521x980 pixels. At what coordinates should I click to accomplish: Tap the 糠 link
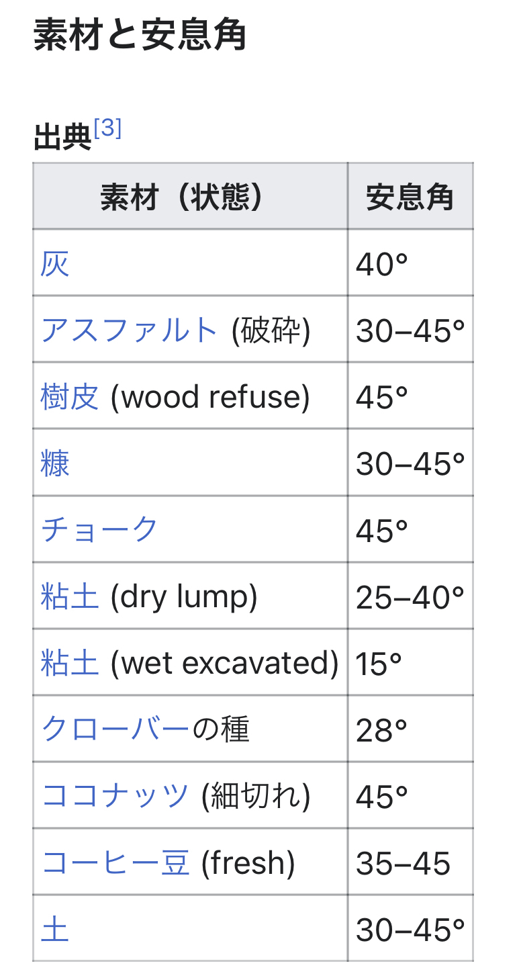pos(55,463)
